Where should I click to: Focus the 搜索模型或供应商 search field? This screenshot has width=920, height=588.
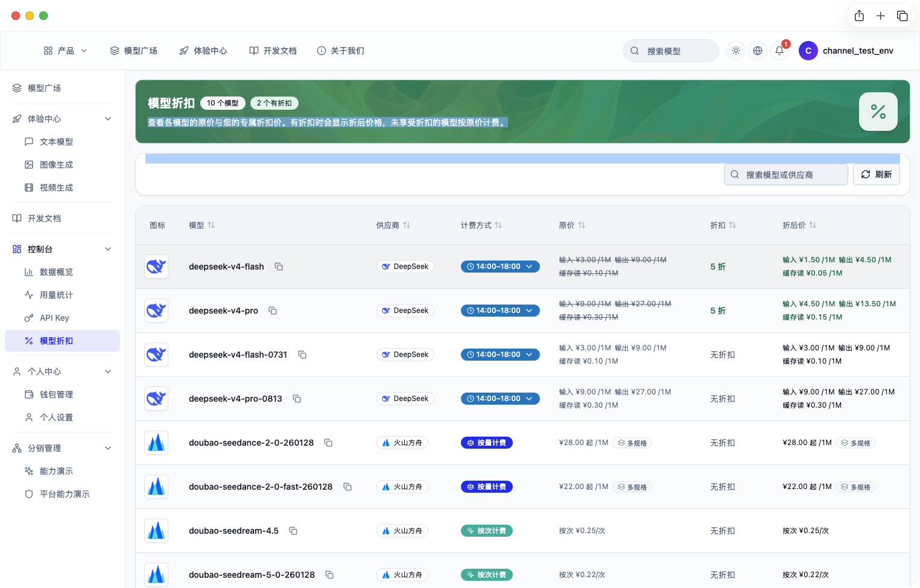(786, 174)
